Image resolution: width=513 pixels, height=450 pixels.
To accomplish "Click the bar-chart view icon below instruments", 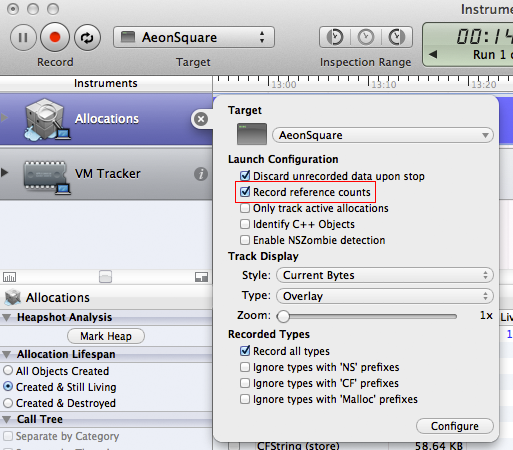I will pyautogui.click(x=9, y=277).
